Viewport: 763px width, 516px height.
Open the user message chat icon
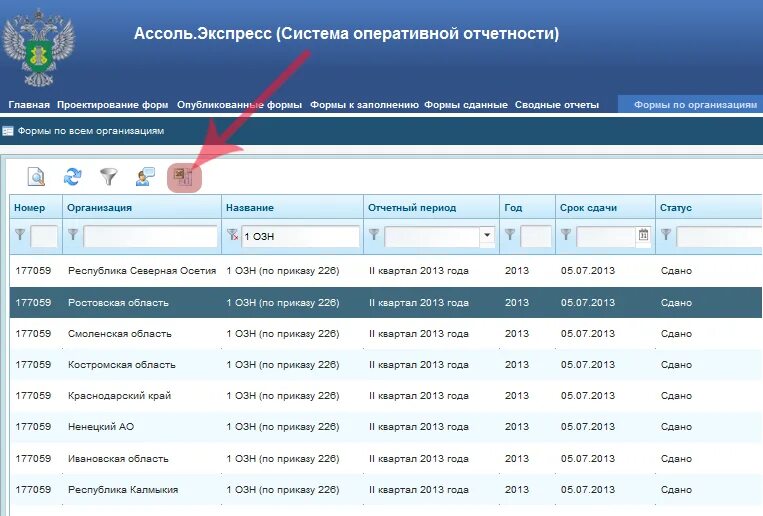[x=145, y=176]
